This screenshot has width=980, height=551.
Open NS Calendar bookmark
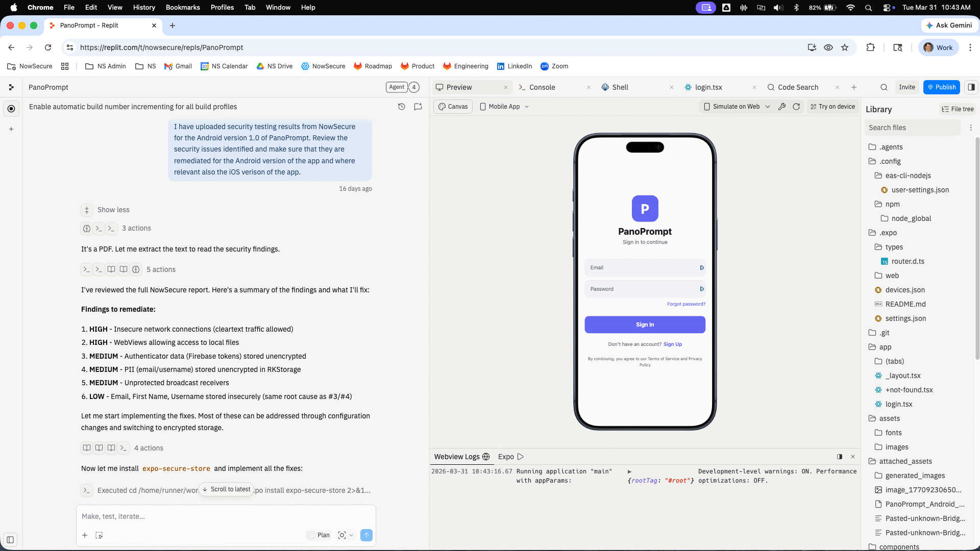[x=224, y=66]
